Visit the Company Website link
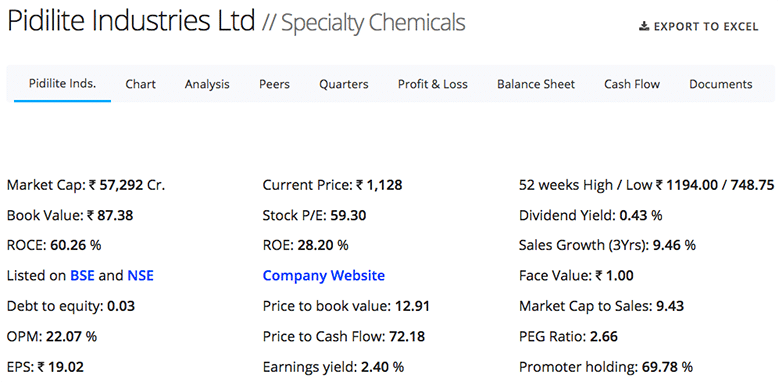 coord(324,275)
